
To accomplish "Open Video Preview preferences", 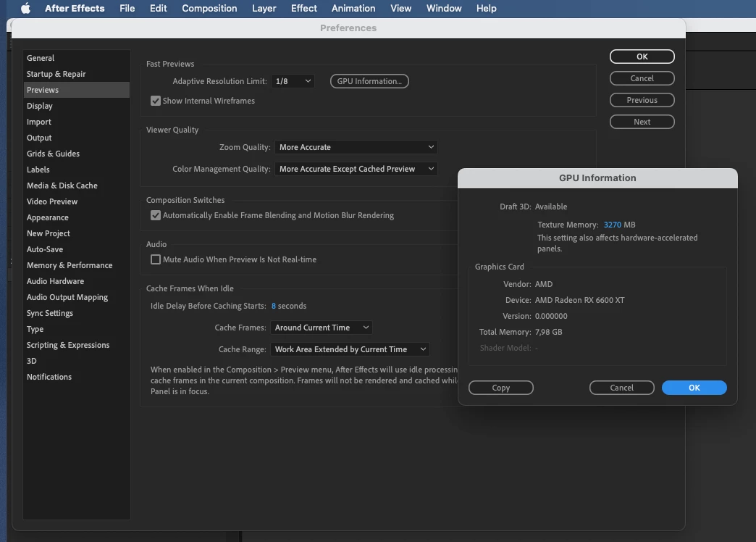I will pyautogui.click(x=77, y=201).
